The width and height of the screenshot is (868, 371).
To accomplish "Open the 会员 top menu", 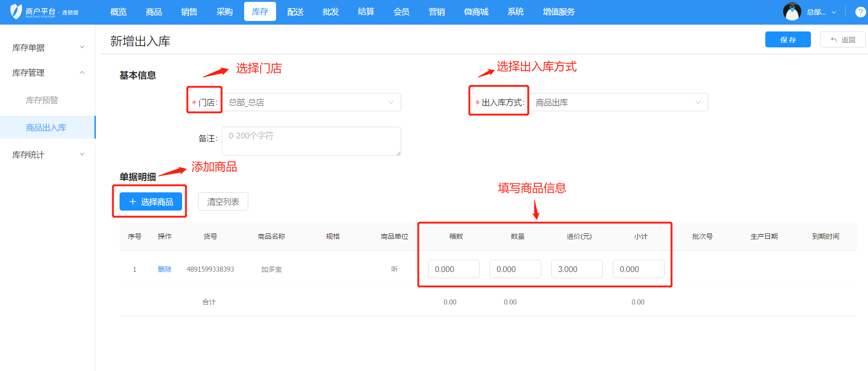I will coord(401,12).
